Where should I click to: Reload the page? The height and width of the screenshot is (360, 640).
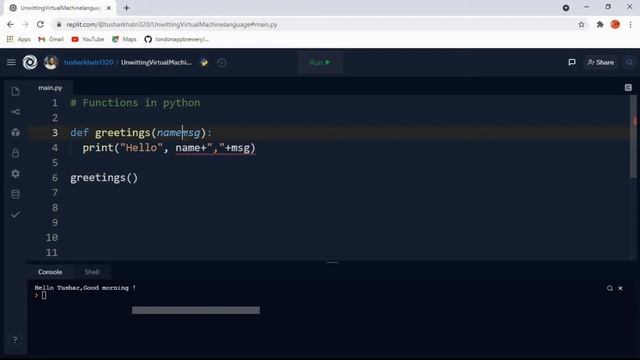pos(40,24)
